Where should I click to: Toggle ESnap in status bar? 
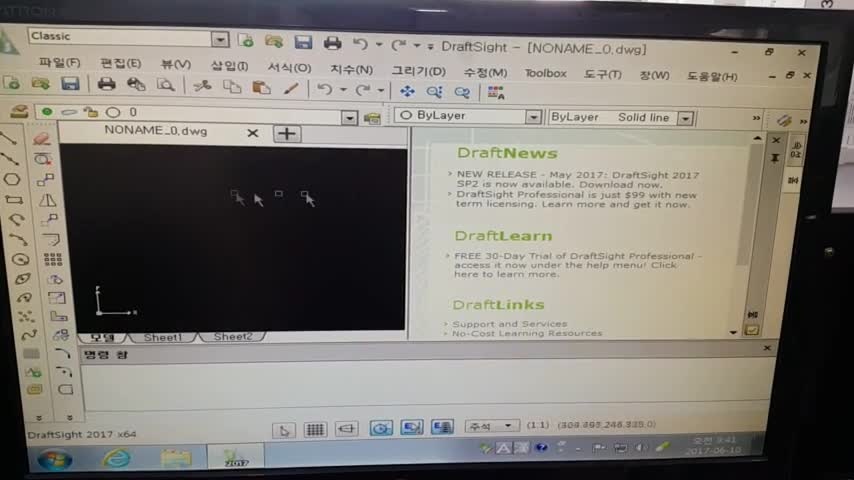(x=412, y=427)
